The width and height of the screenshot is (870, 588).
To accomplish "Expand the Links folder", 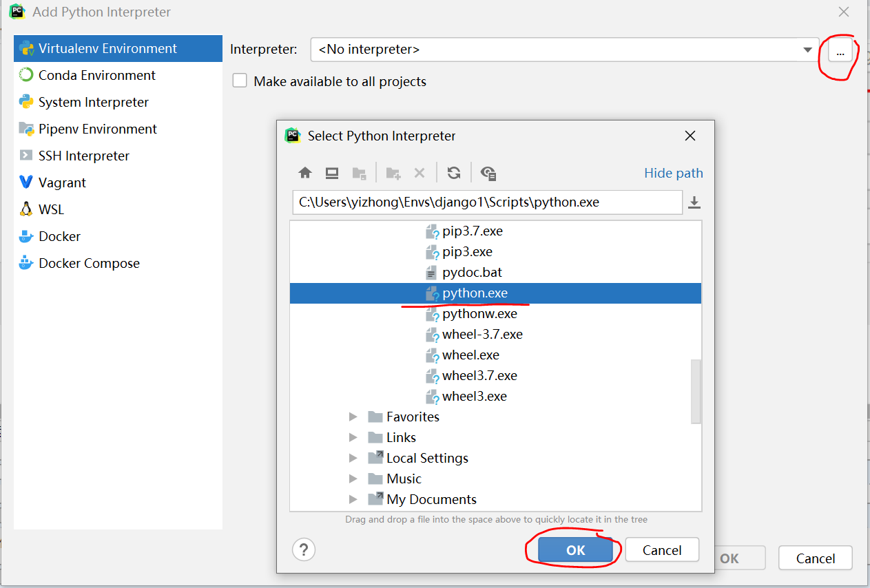I will coord(353,437).
